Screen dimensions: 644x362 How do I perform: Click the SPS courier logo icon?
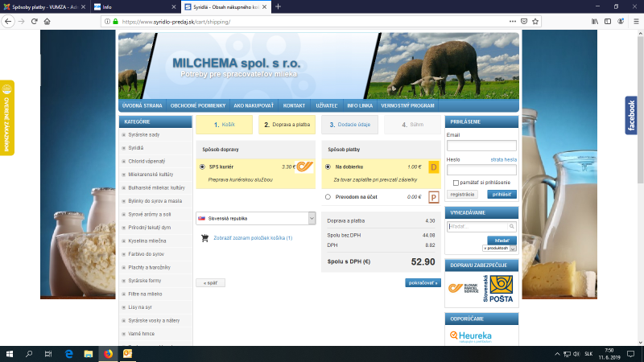[305, 167]
